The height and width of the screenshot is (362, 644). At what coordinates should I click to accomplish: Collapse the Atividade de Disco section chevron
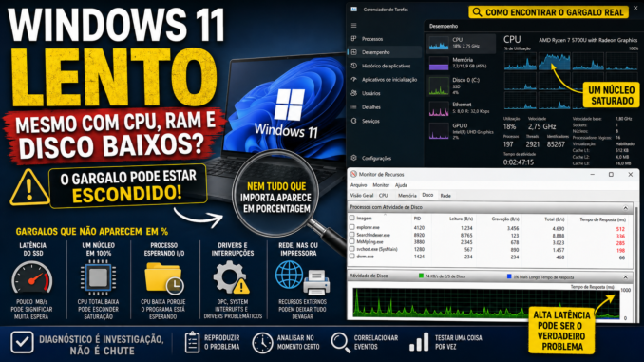coord(626,276)
